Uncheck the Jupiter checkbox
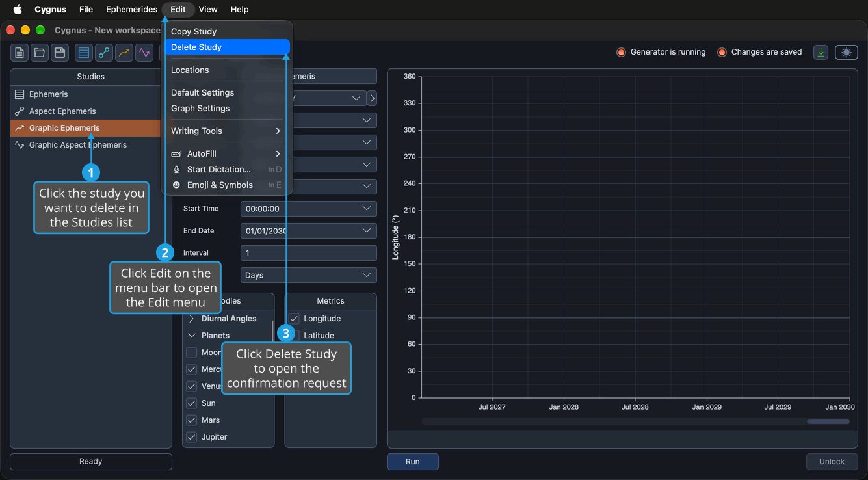The height and width of the screenshot is (480, 868). coord(192,437)
